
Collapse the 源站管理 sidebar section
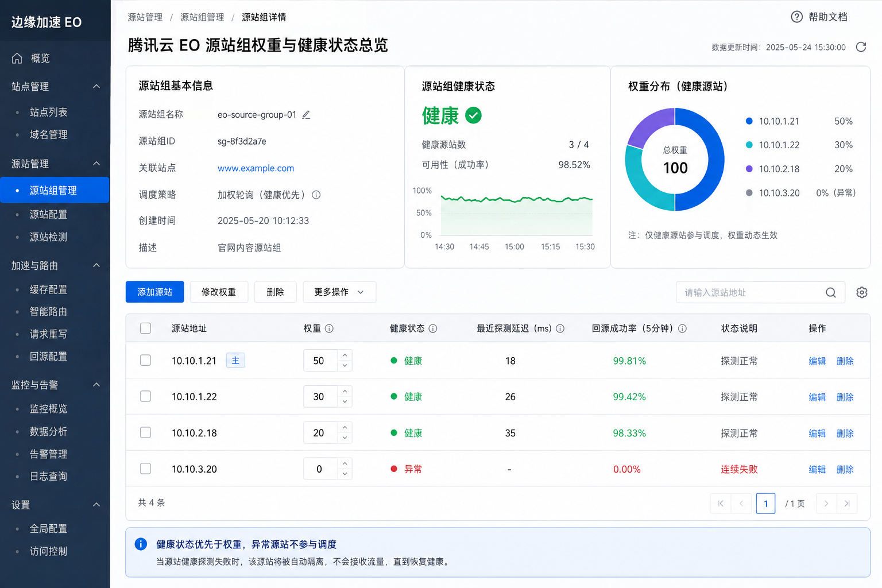96,164
